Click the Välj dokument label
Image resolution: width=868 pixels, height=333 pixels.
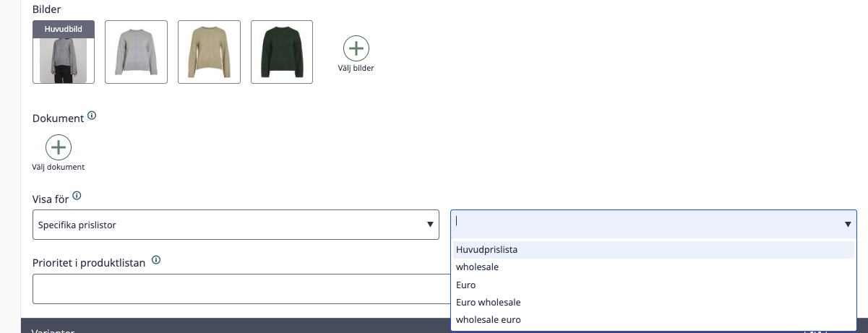pos(59,167)
